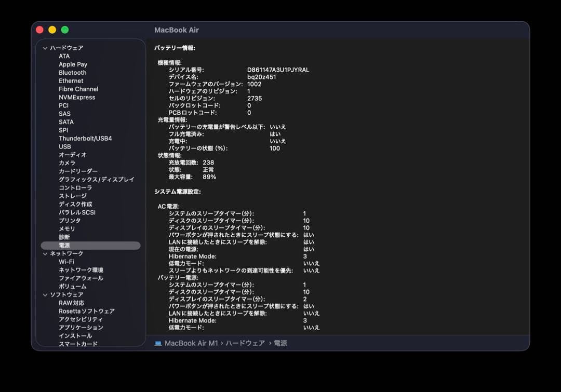The width and height of the screenshot is (561, 392).
Task: Select NVMExpress in the sidebar
Action: point(77,97)
